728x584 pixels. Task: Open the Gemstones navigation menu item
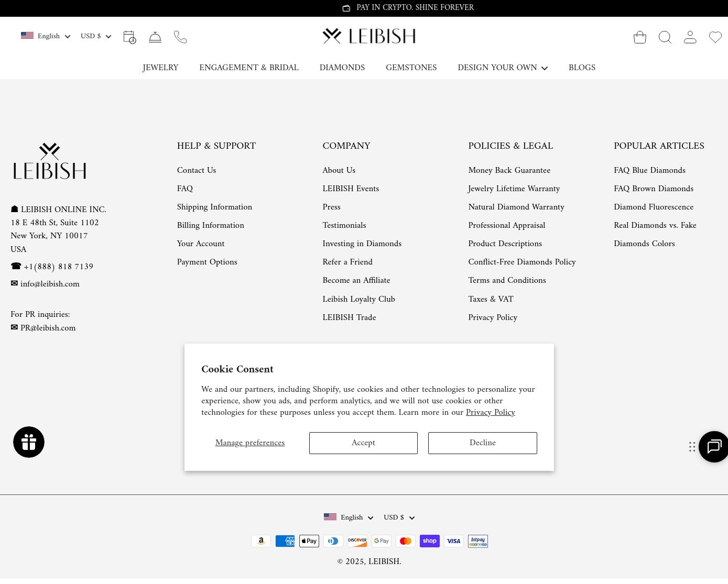[x=411, y=68]
